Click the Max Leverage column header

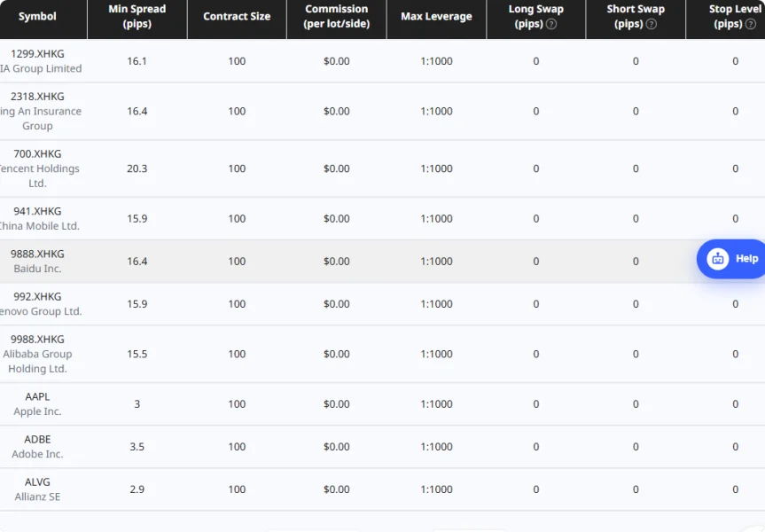pos(436,16)
